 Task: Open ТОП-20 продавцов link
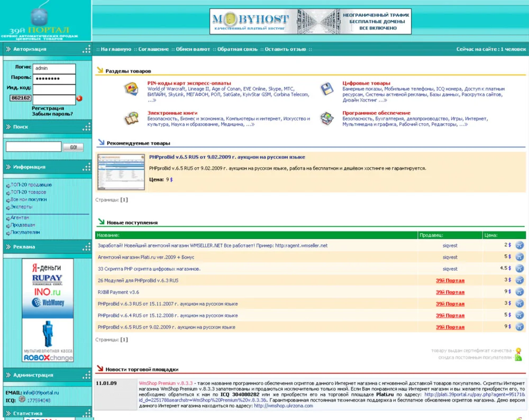(31, 185)
